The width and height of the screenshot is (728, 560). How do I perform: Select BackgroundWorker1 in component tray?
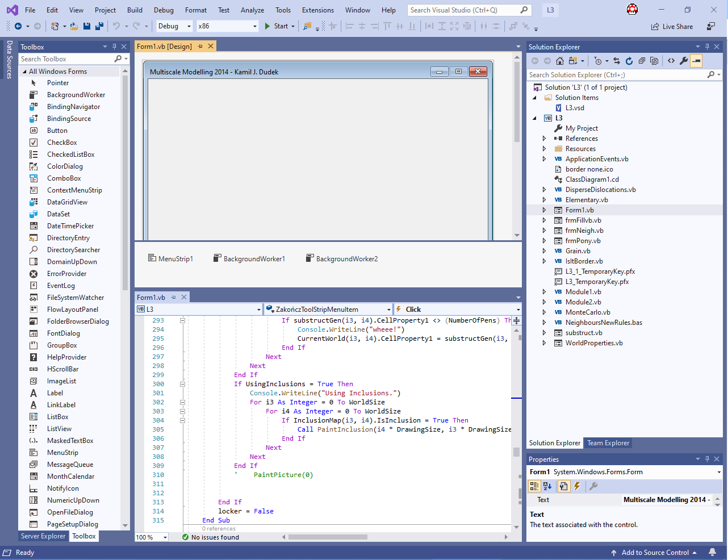pyautogui.click(x=249, y=258)
